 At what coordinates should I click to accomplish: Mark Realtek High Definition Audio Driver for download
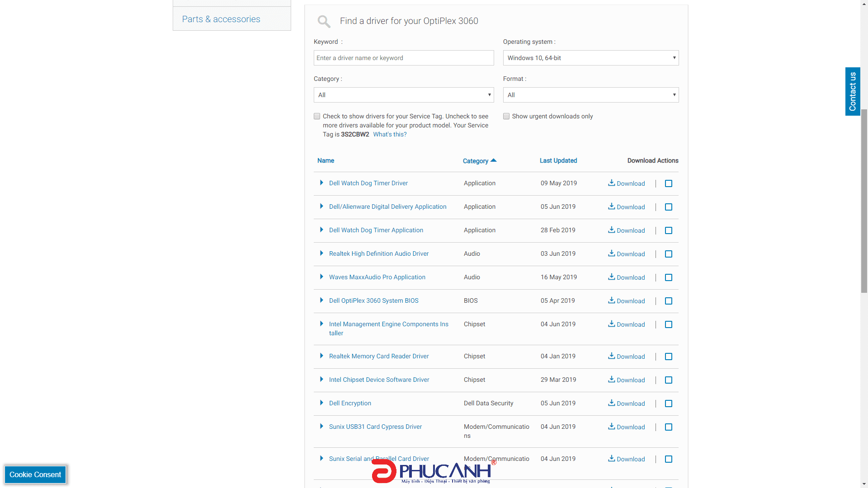[x=669, y=254]
